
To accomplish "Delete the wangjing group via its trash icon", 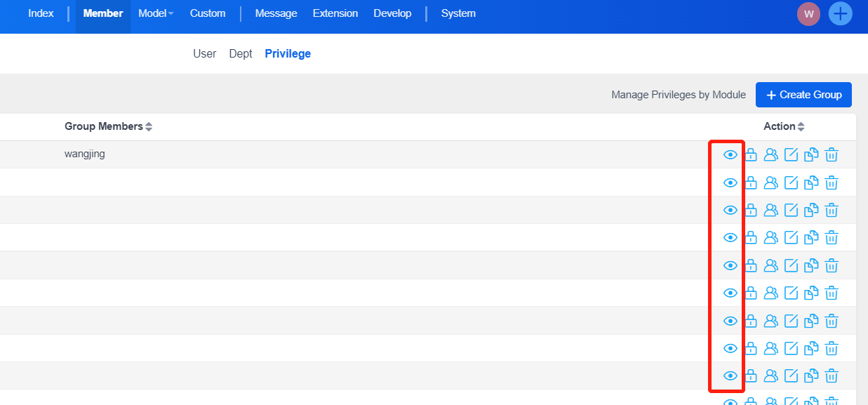I will 832,155.
